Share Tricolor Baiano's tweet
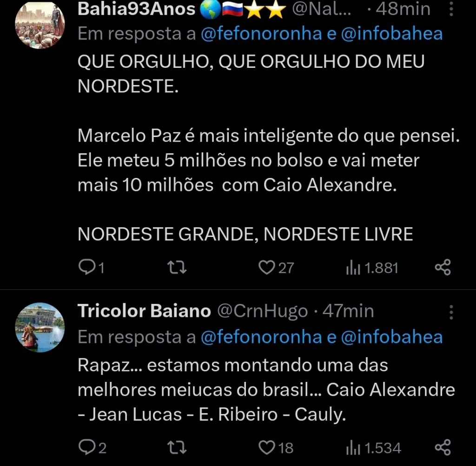This screenshot has height=466, width=476. tap(442, 447)
